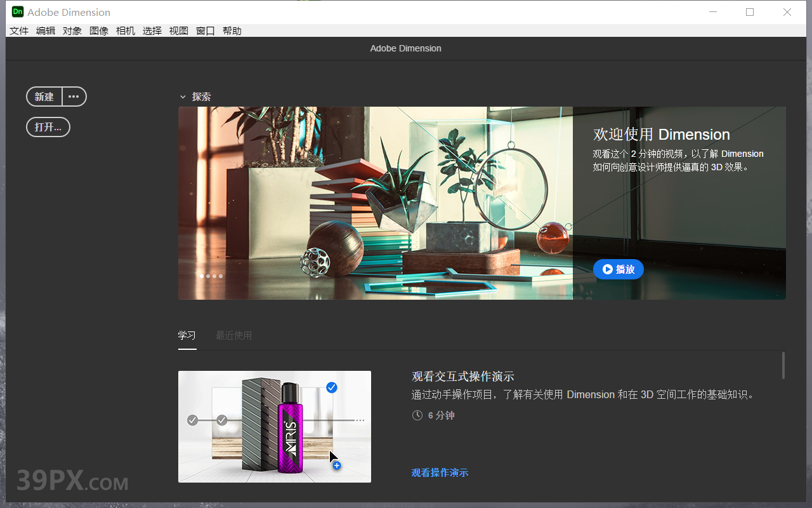Open the 帮助 menu
This screenshot has width=812, height=508.
(232, 30)
